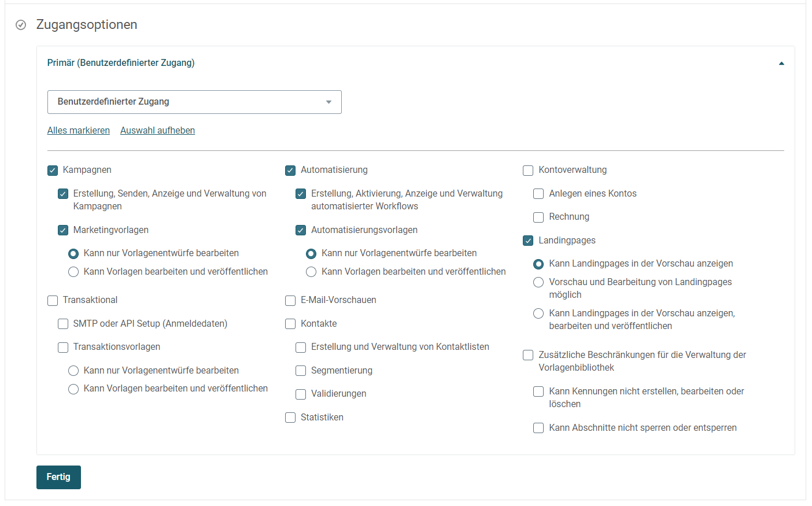Image resolution: width=812 pixels, height=506 pixels.
Task: Enable the Statistiken checkbox
Action: click(x=290, y=418)
